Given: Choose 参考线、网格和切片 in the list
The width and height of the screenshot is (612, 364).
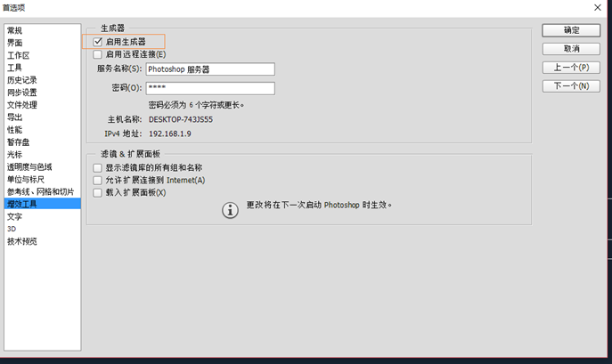Looking at the screenshot, I should (x=42, y=191).
